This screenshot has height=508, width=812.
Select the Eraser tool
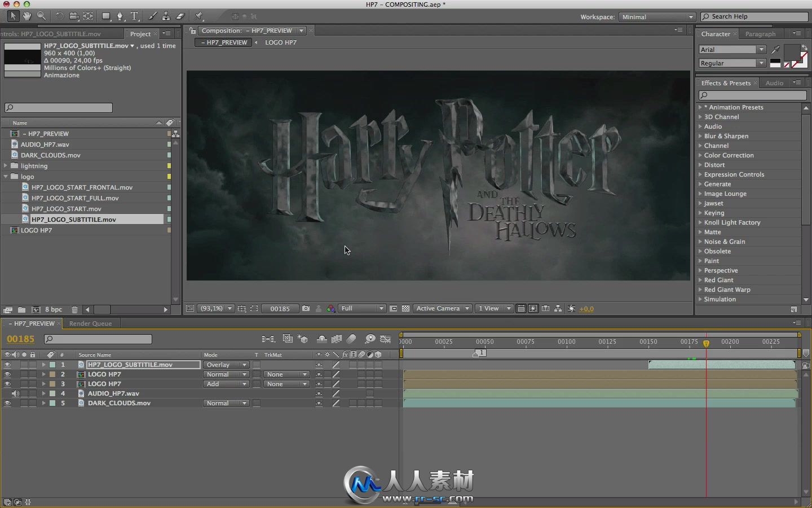(180, 16)
